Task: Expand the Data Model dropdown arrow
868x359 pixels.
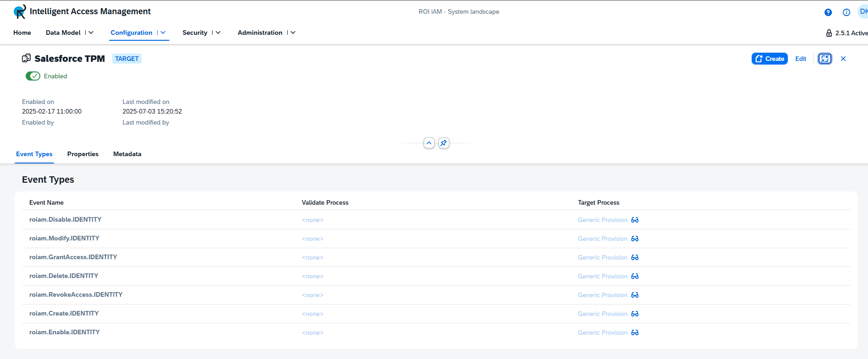Action: pos(91,33)
